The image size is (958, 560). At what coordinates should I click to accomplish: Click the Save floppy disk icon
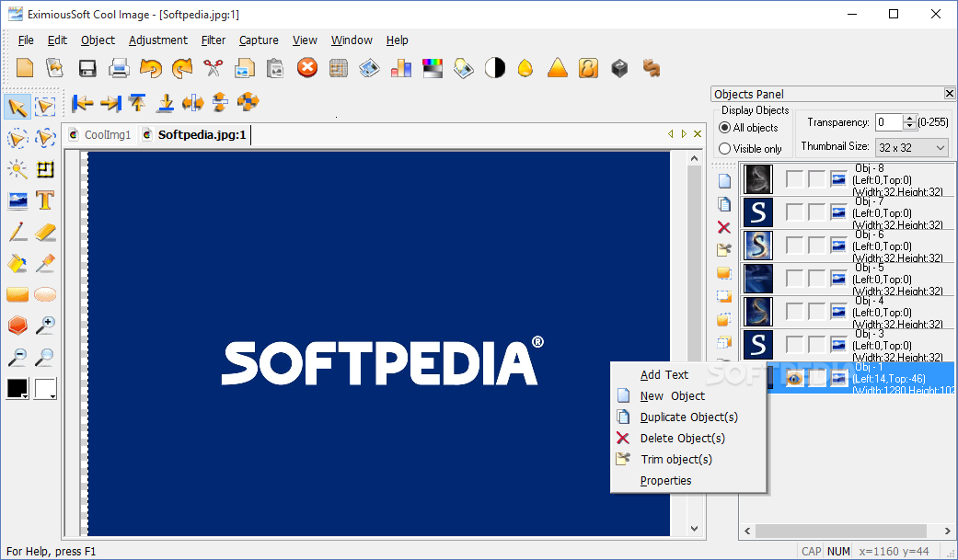[87, 68]
